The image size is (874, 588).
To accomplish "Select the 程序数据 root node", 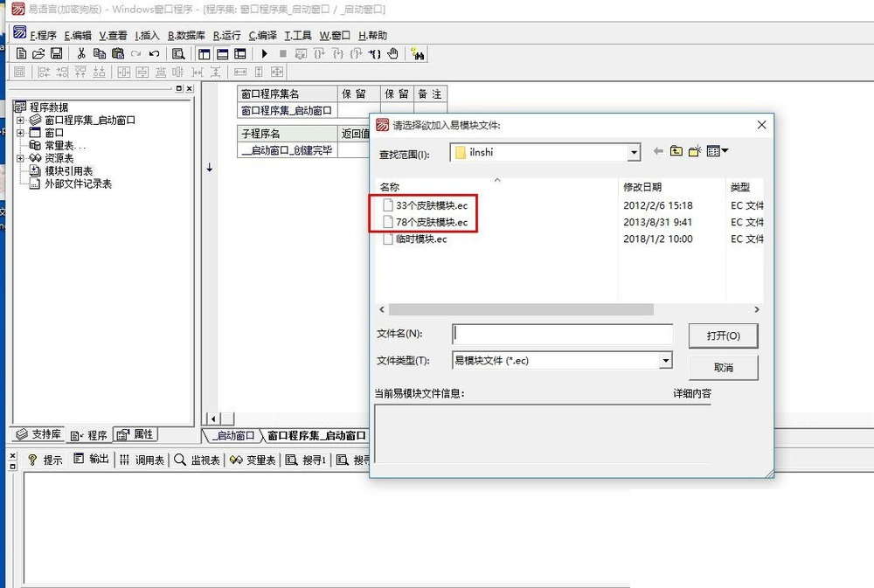I will click(x=48, y=107).
